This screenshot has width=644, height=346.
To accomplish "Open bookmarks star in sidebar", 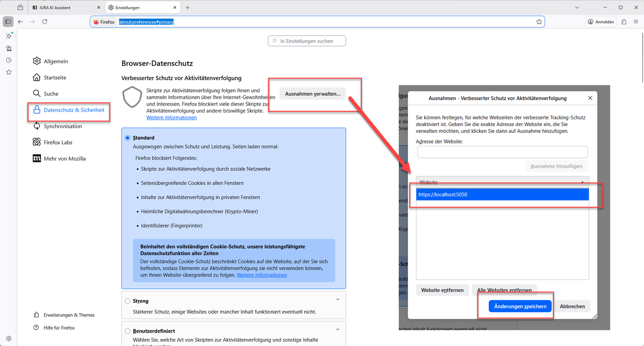I will [x=9, y=72].
